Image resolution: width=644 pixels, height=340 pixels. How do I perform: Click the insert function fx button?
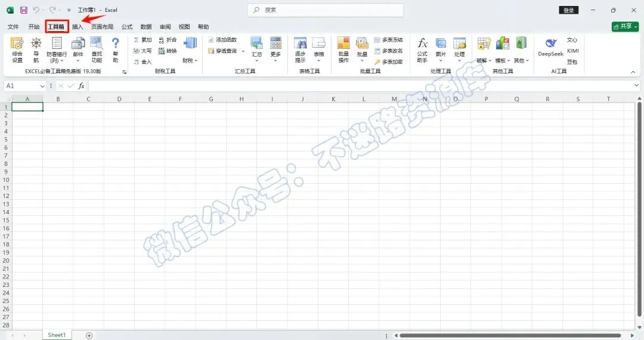81,86
